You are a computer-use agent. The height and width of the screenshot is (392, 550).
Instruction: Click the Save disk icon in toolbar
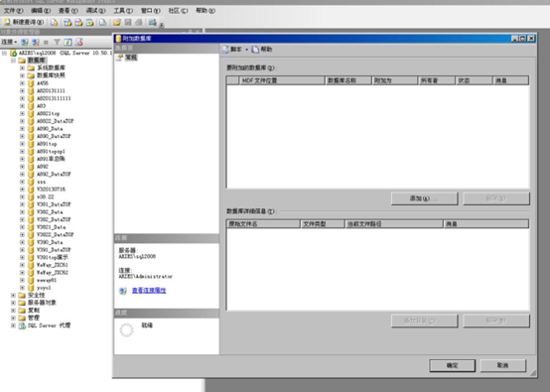(x=128, y=23)
